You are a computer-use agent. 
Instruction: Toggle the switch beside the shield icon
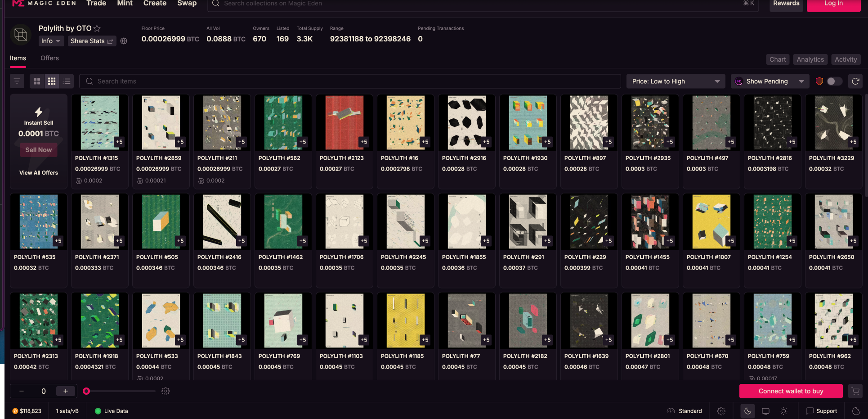click(x=833, y=81)
